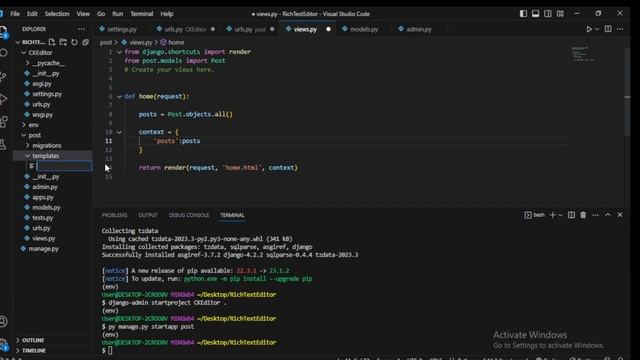640x360 pixels.
Task: Kill the active terminal
Action: pyautogui.click(x=583, y=215)
